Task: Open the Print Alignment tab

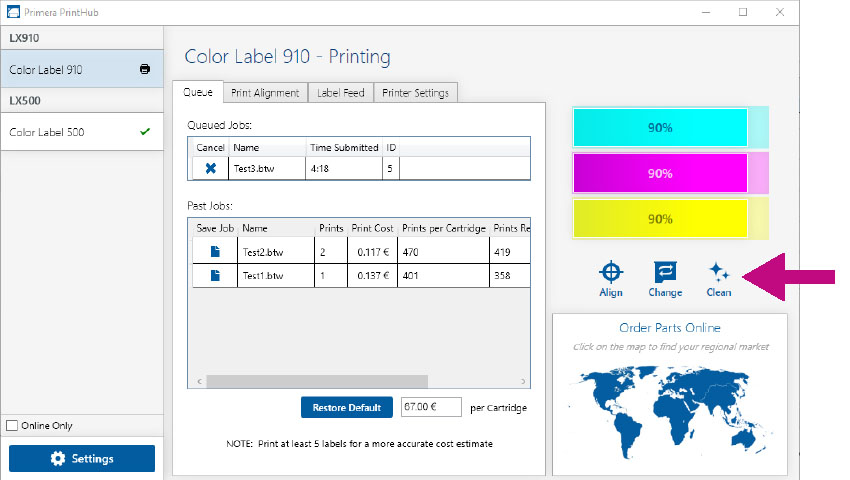Action: 265,93
